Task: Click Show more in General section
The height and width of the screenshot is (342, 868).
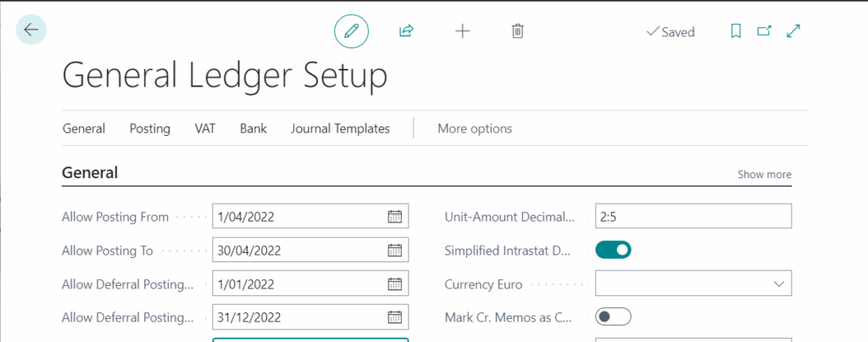Action: (x=764, y=174)
